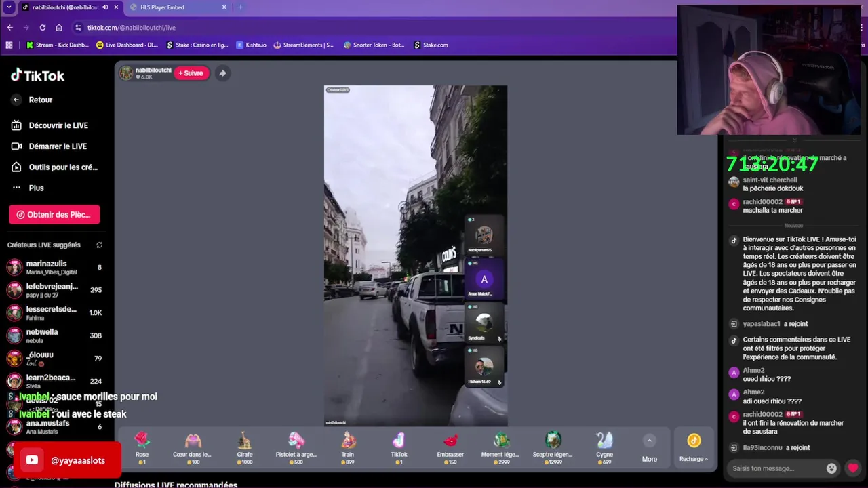Send the Coeur dans le gift
Image resolution: width=868 pixels, height=488 pixels.
[x=193, y=447]
